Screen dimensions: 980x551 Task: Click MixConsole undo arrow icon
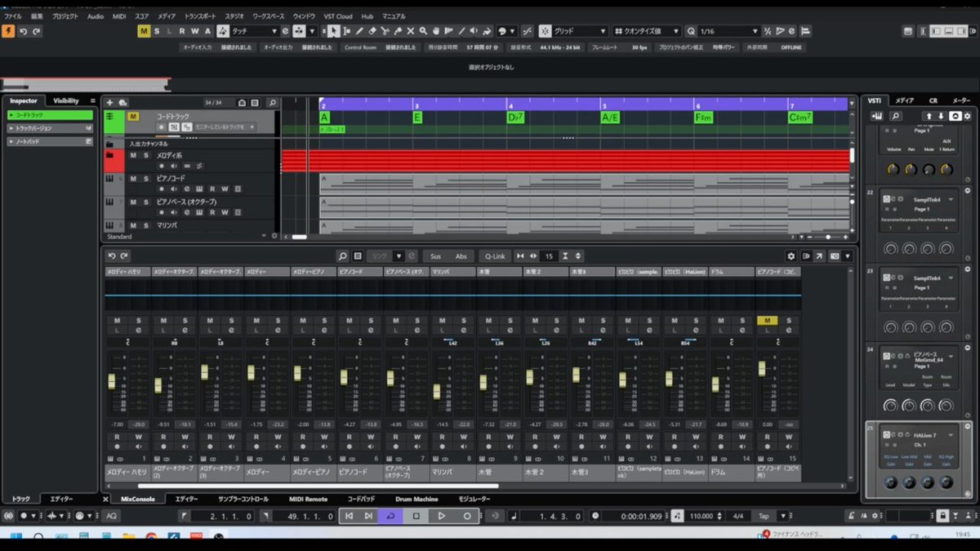tap(112, 256)
